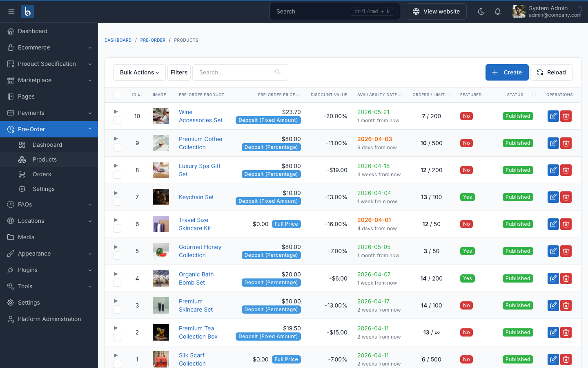Open the Bulk Actions dropdown

tap(139, 72)
